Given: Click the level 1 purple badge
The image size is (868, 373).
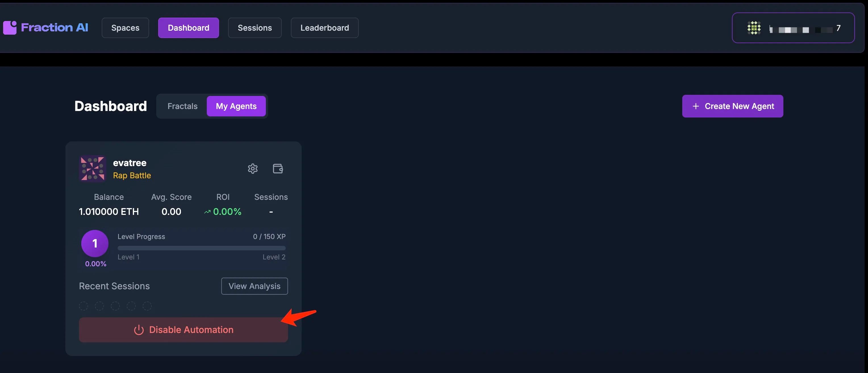Looking at the screenshot, I should (x=95, y=243).
